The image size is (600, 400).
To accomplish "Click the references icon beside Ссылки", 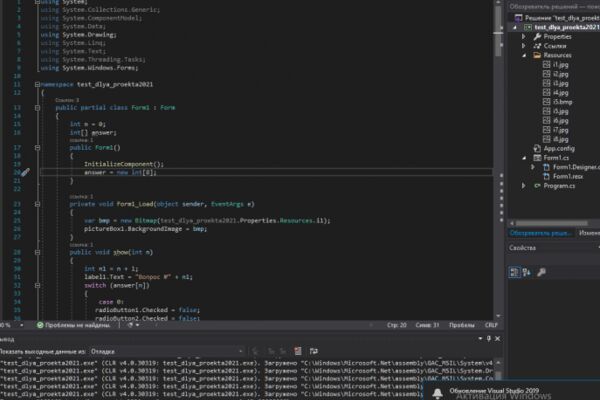I will tap(537, 46).
